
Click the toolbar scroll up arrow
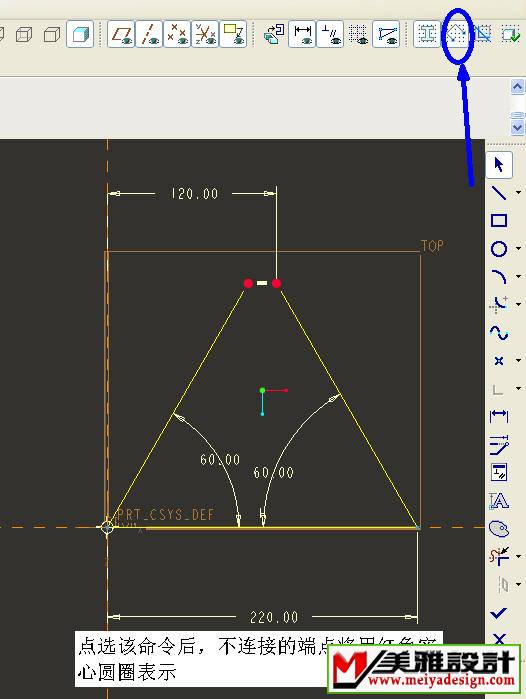(x=517, y=86)
